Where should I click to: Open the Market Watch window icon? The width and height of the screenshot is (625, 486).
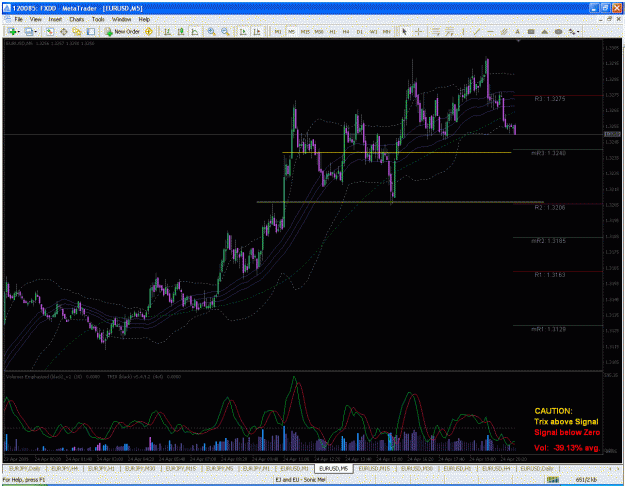pos(50,31)
